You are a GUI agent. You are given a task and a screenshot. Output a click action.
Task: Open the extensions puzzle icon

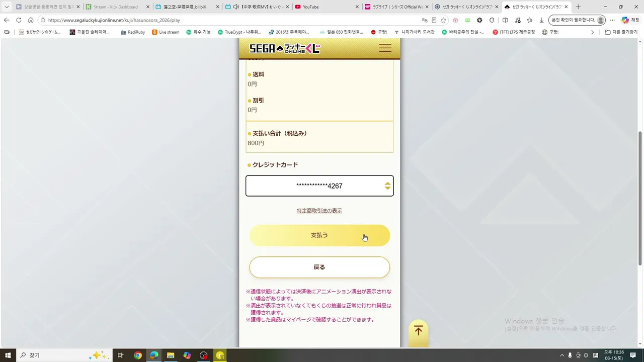pos(492,20)
